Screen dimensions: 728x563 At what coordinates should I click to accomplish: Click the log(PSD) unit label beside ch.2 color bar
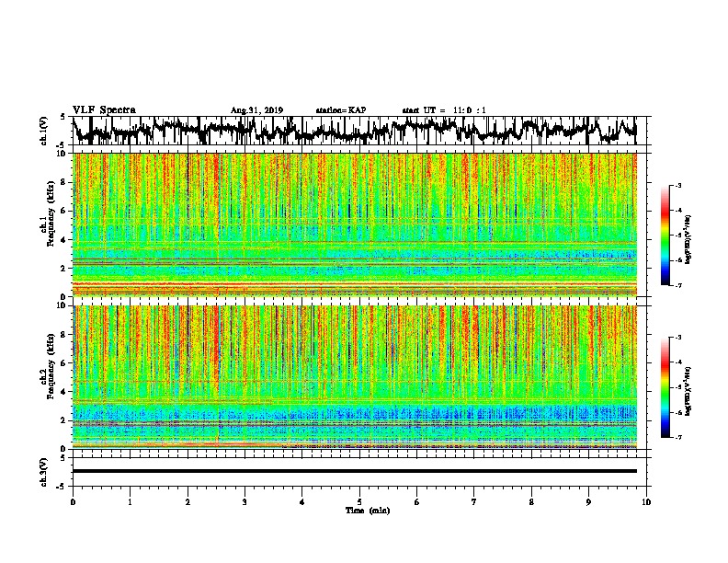[x=689, y=390]
